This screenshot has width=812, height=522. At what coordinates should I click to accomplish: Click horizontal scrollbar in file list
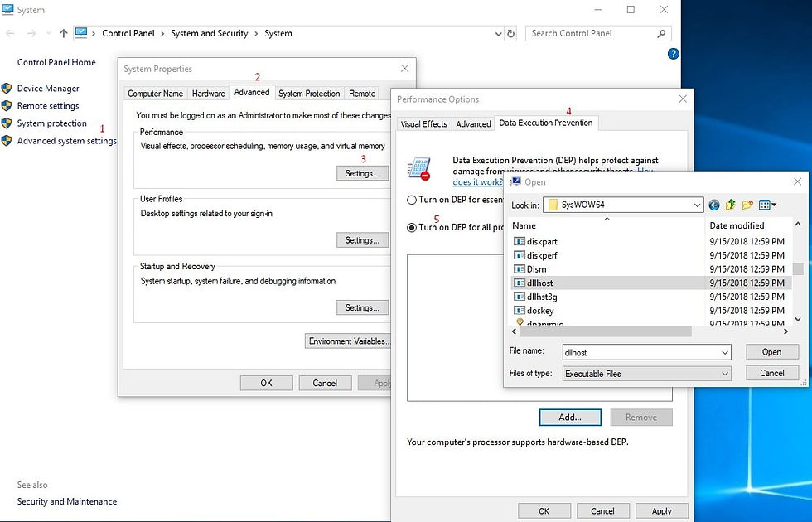(604, 331)
